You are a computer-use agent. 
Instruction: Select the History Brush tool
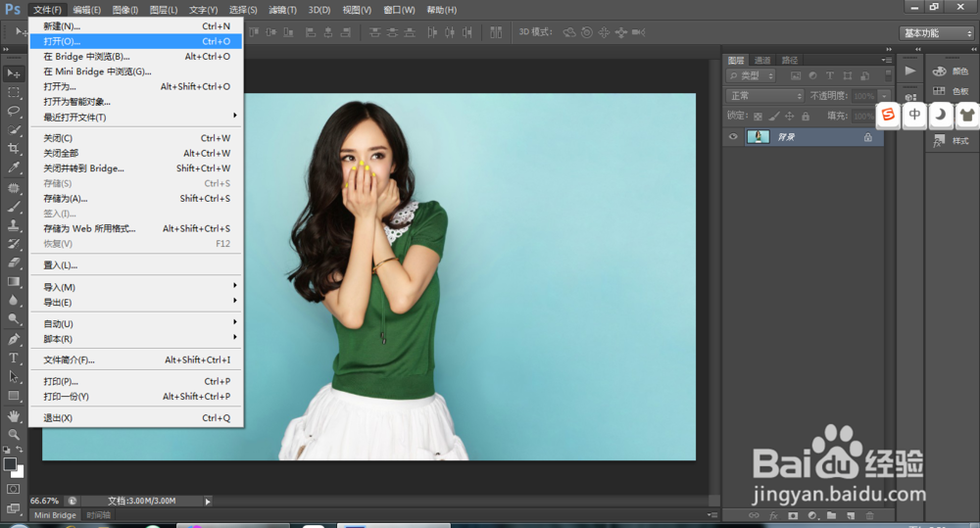tap(13, 244)
